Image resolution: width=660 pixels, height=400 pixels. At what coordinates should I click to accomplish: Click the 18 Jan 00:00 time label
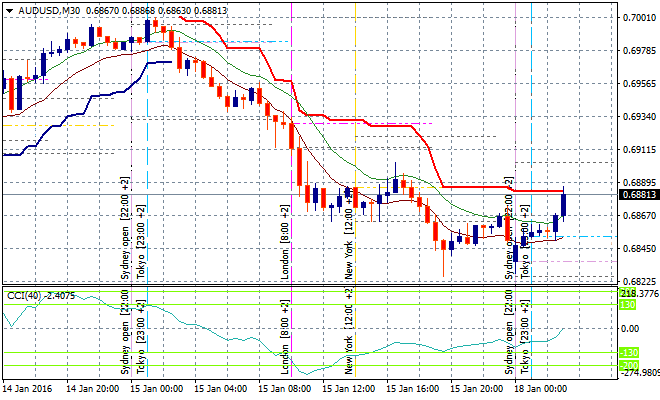click(541, 388)
